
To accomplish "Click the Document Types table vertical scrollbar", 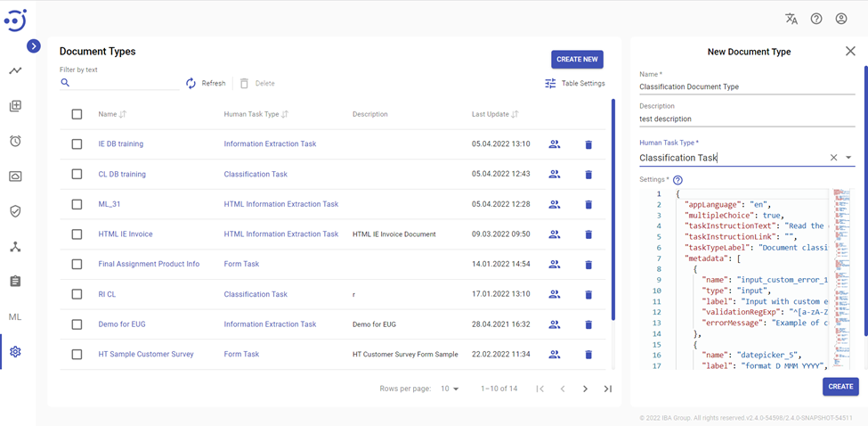I will click(x=612, y=209).
